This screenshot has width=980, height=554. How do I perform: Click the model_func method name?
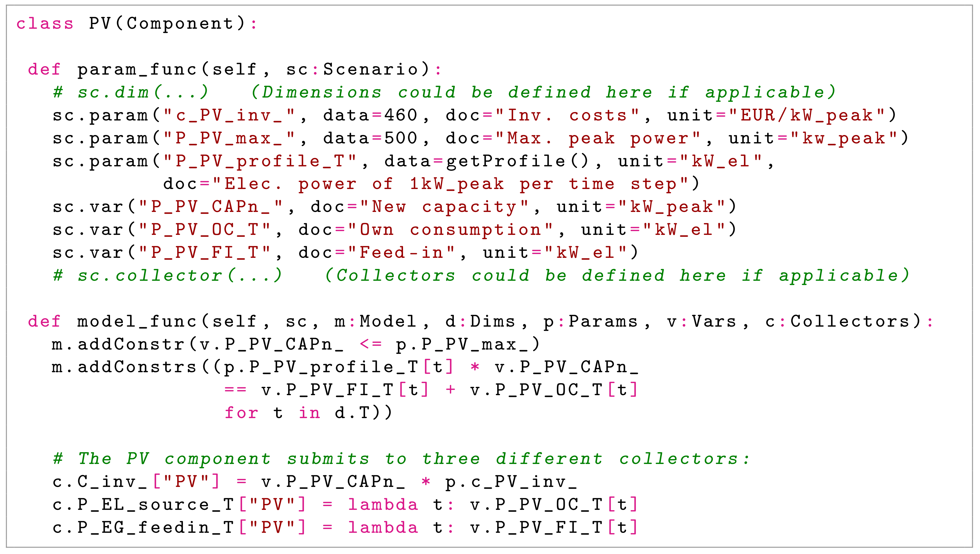[x=137, y=321]
